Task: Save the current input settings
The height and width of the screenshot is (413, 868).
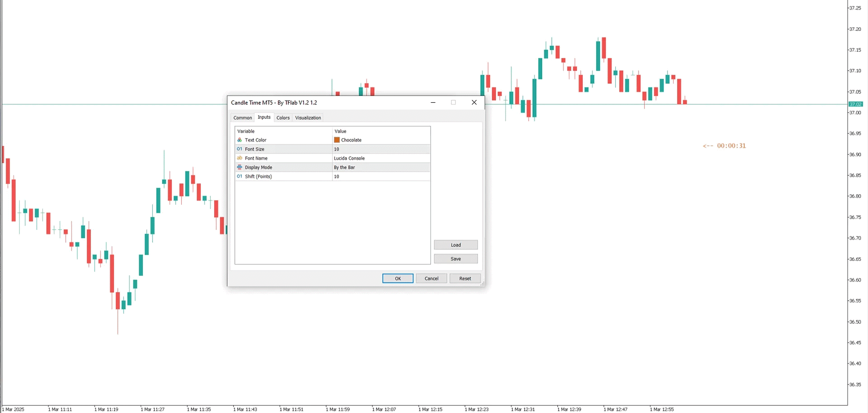Action: click(x=455, y=259)
